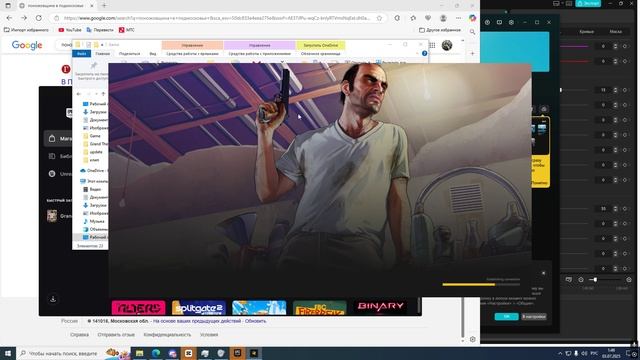The image size is (640, 360).
Task: Open a new Edge tab with the plus button
Action: pos(104,5)
